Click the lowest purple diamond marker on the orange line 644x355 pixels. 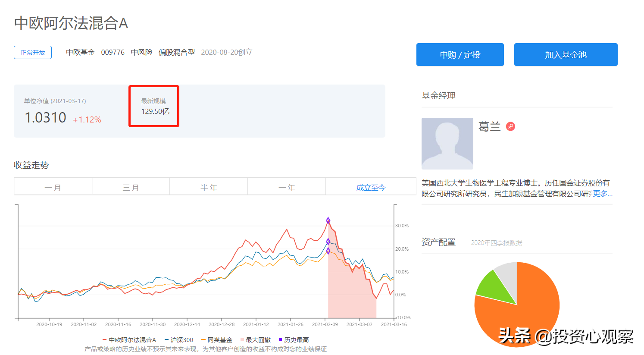pos(328,251)
